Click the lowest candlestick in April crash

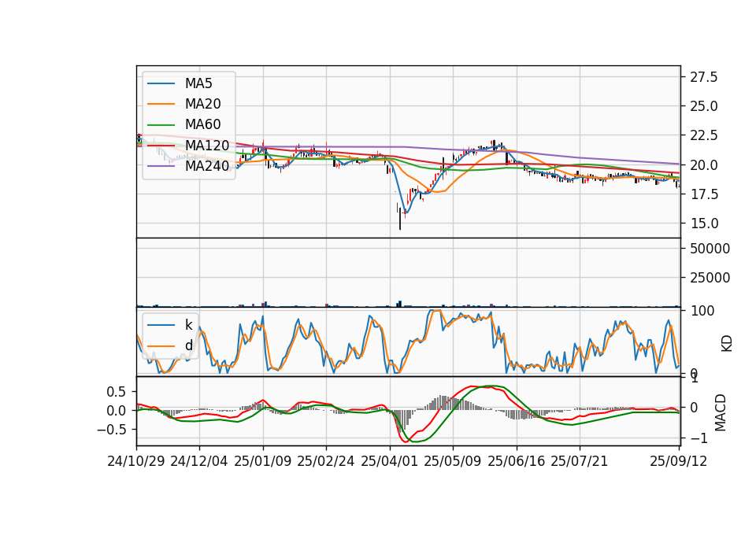(400, 219)
